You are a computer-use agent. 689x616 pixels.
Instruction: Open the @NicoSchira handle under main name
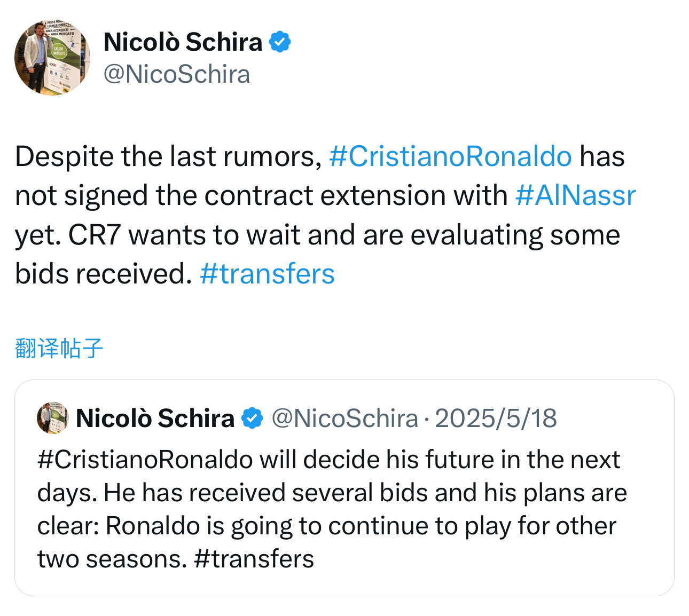click(x=176, y=74)
